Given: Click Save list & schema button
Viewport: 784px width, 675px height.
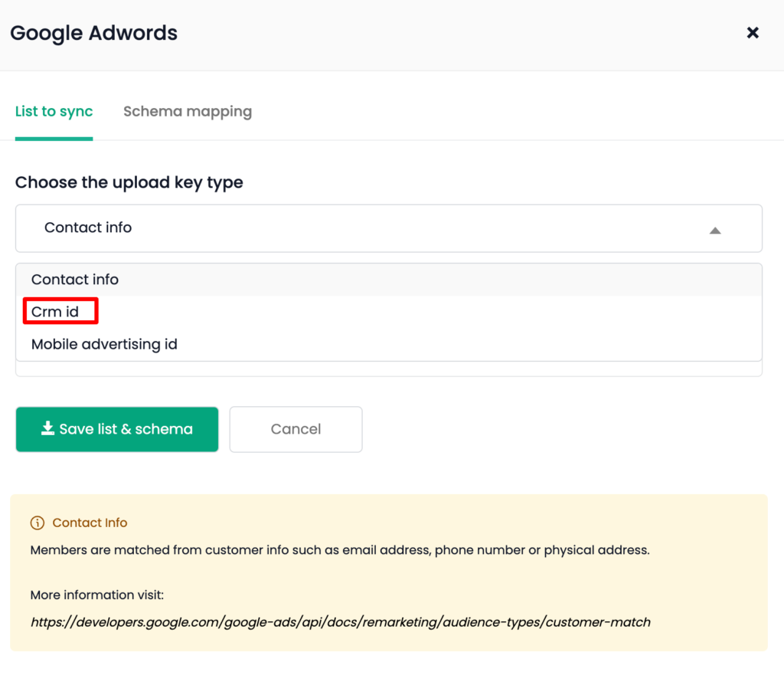Looking at the screenshot, I should 117,429.
